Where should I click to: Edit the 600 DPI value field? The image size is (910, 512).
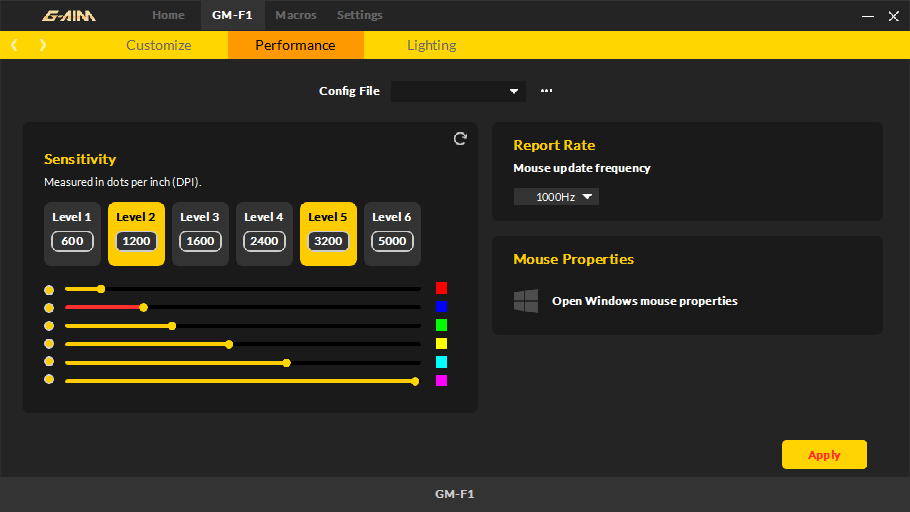(x=72, y=241)
